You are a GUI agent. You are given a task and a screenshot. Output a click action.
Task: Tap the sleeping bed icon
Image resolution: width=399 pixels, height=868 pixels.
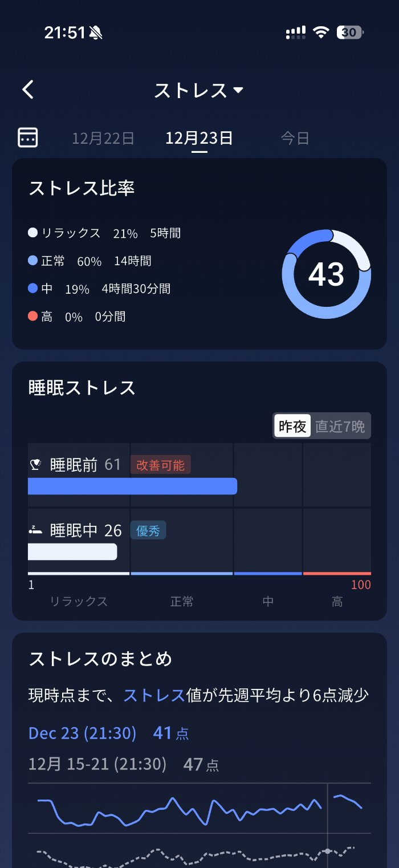click(35, 530)
